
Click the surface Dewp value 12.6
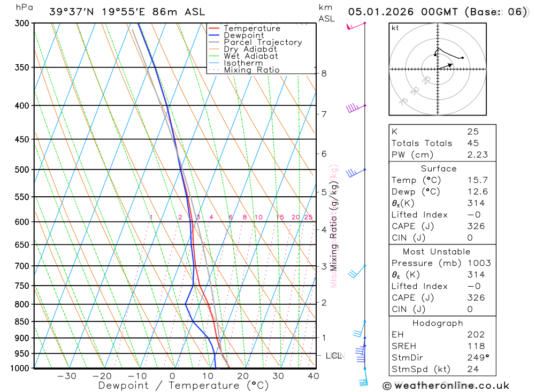pos(478,192)
